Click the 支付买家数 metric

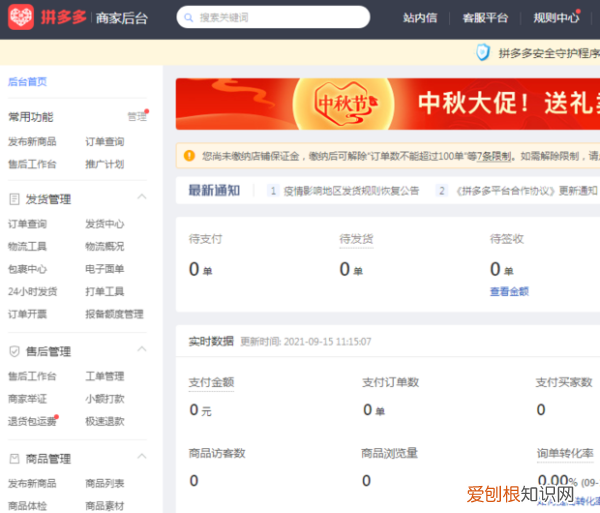(564, 382)
